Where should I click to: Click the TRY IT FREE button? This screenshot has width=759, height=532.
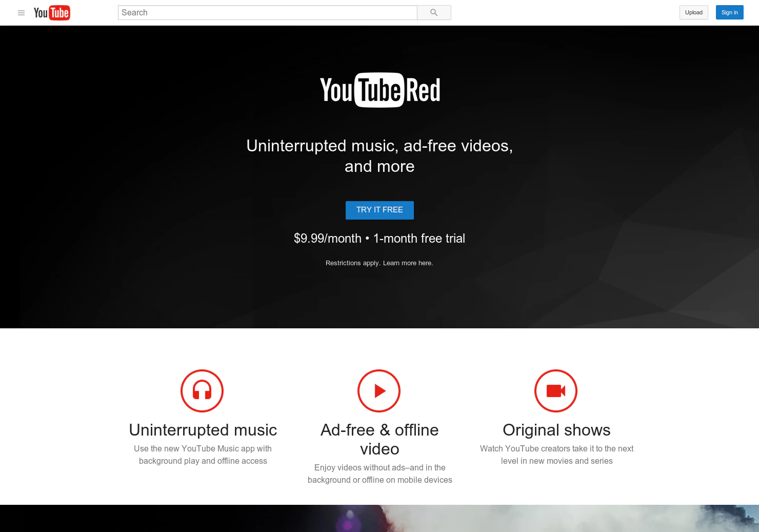point(379,210)
